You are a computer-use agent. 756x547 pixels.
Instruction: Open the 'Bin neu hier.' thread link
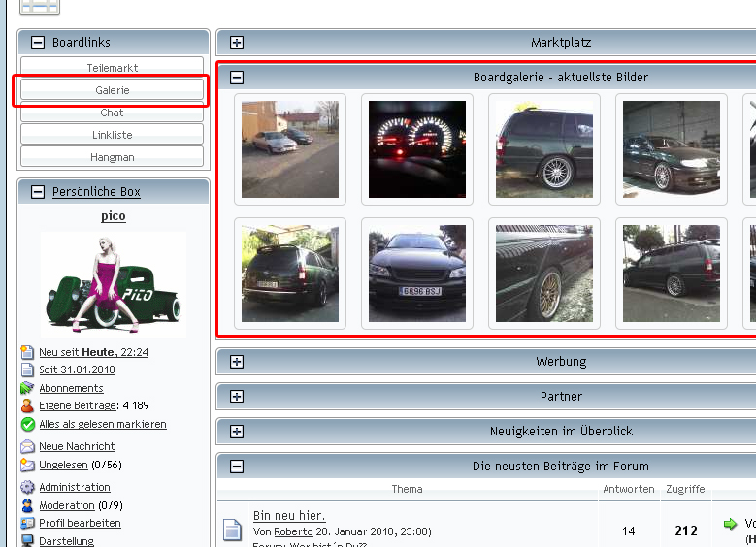[x=288, y=515]
